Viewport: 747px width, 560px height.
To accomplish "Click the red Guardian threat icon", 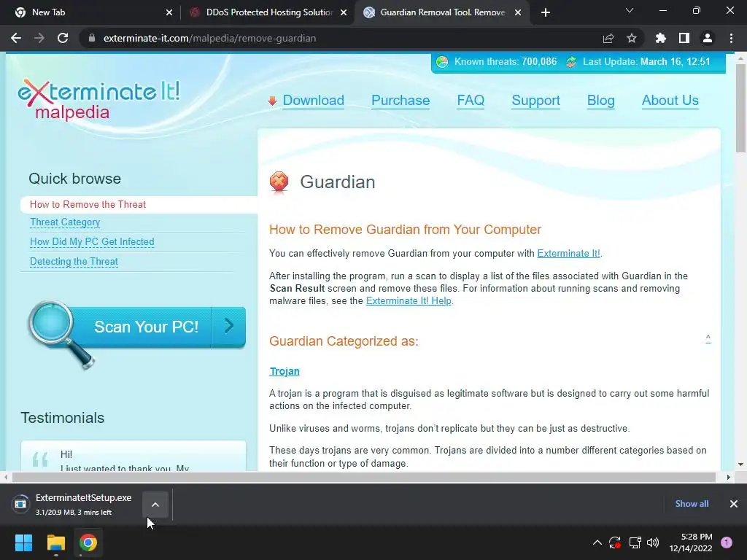I will (279, 182).
